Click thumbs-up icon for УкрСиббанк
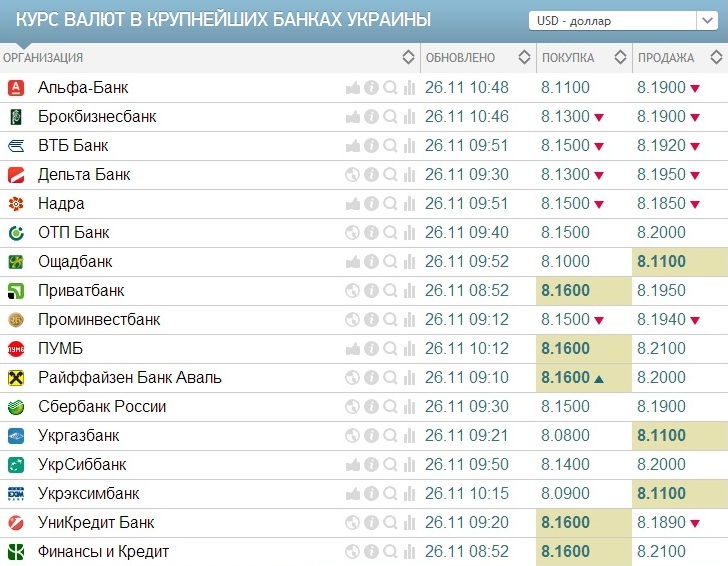 (353, 464)
